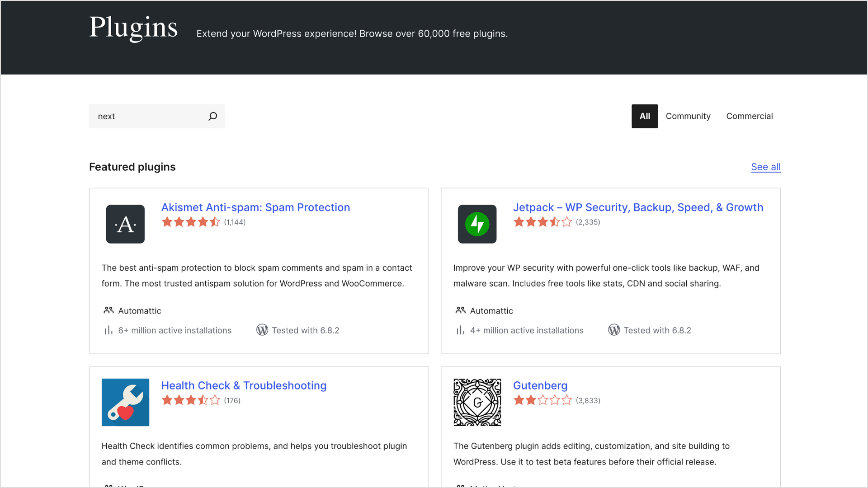Open the Jetpack plugin title link

coord(637,207)
